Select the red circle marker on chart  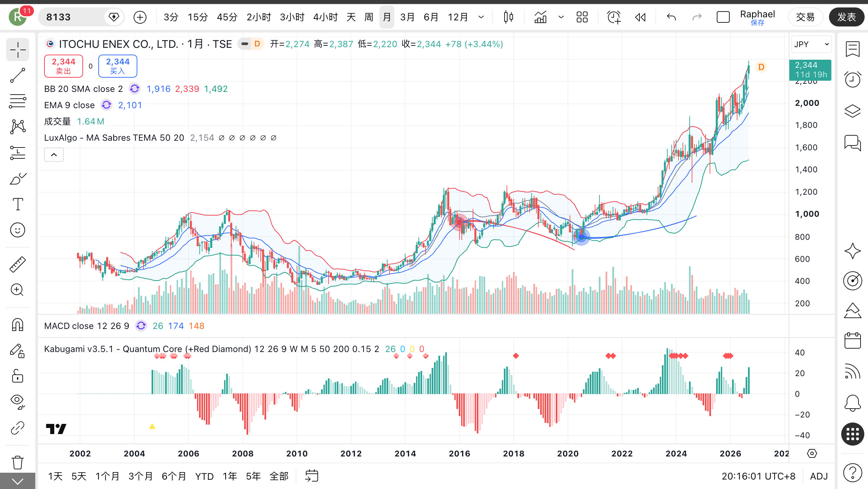point(460,222)
